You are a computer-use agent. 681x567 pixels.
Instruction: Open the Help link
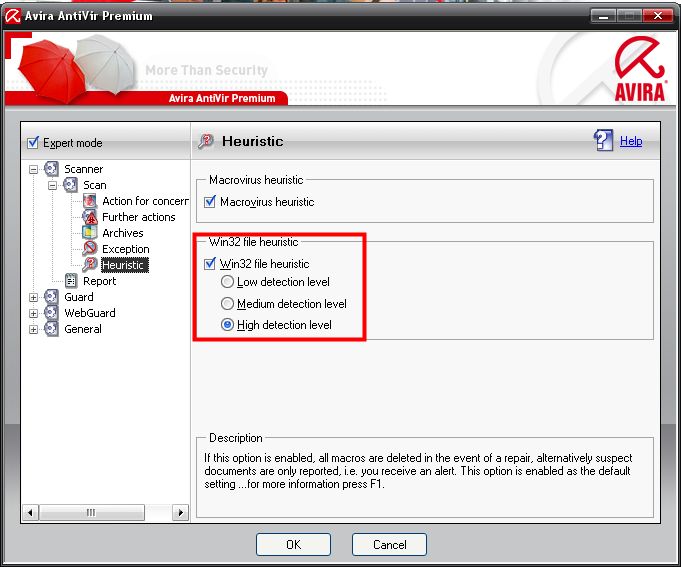[x=630, y=141]
